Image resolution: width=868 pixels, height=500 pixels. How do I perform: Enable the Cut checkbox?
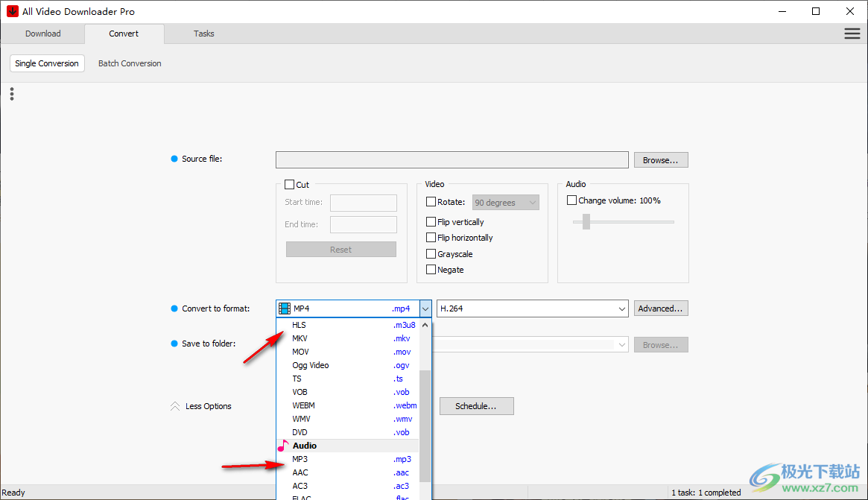(x=290, y=184)
